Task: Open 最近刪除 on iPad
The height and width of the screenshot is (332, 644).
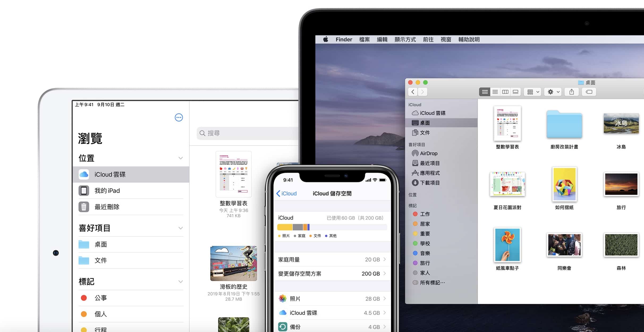Action: pyautogui.click(x=131, y=207)
